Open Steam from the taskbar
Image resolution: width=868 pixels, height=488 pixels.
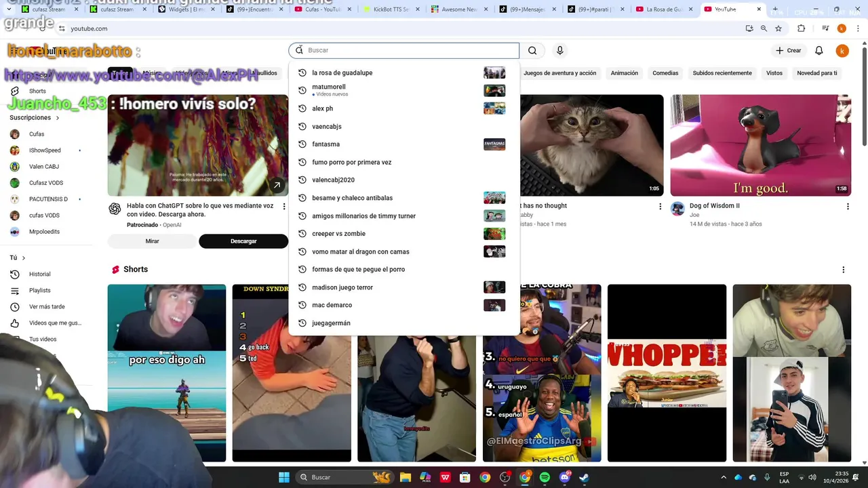(584, 477)
